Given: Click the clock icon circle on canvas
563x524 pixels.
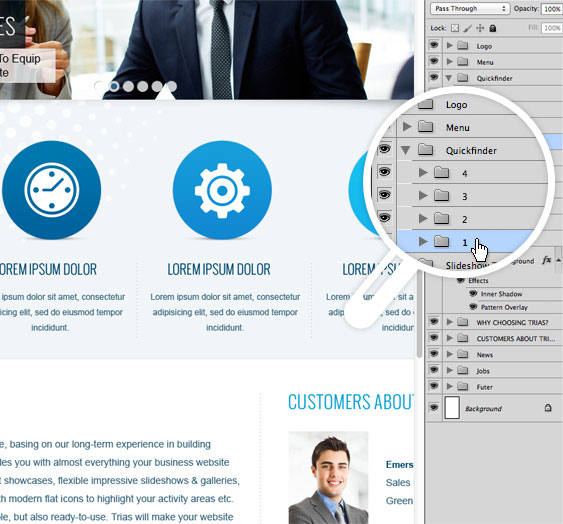Looking at the screenshot, I should click(51, 190).
